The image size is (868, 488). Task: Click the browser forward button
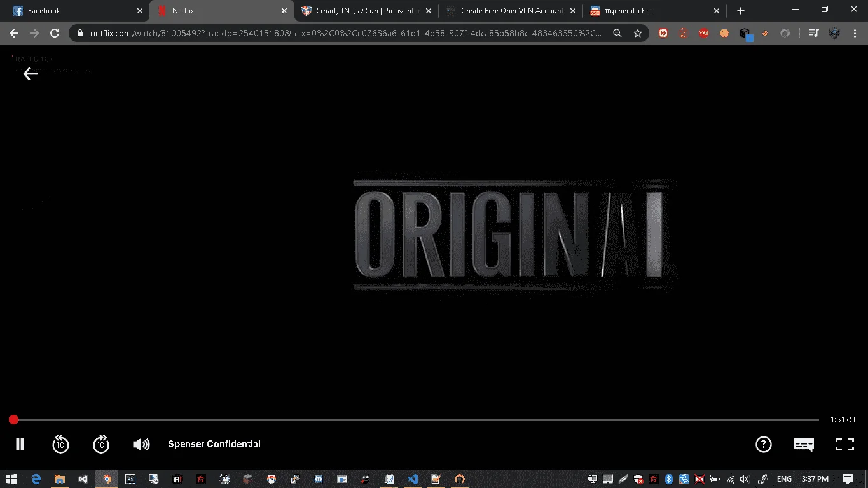(x=34, y=33)
